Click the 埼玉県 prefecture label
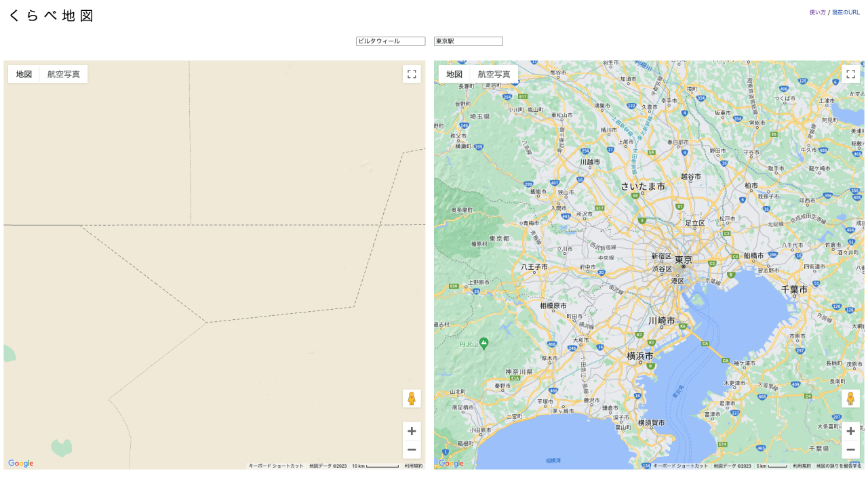This screenshot has width=868, height=488. (480, 117)
